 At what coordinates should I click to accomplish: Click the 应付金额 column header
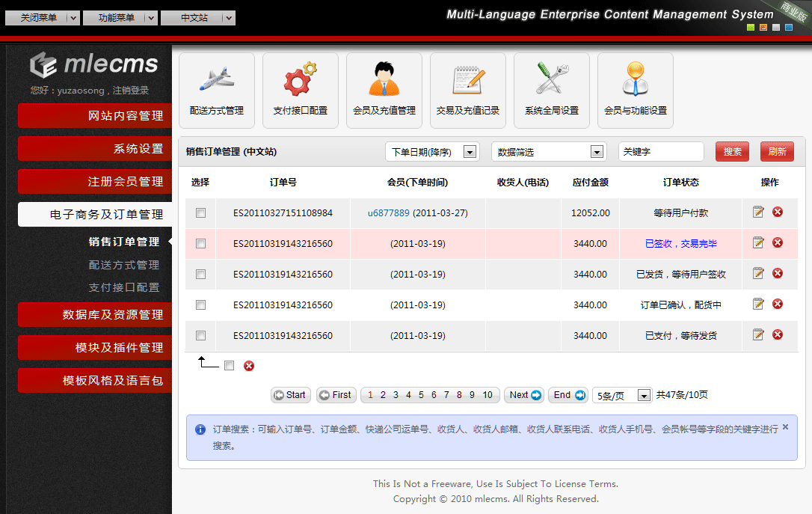tap(591, 183)
